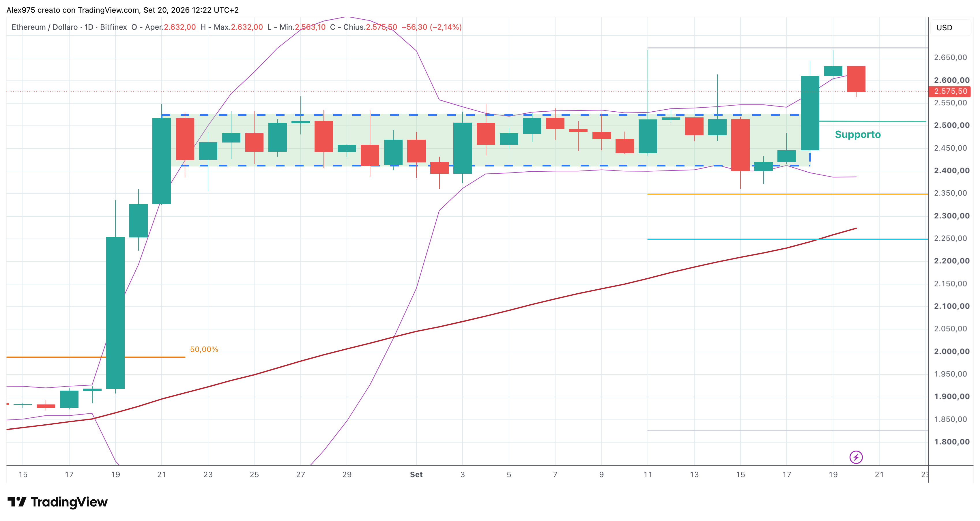This screenshot has height=521, width=980.
Task: Click the USD currency label
Action: pos(944,28)
